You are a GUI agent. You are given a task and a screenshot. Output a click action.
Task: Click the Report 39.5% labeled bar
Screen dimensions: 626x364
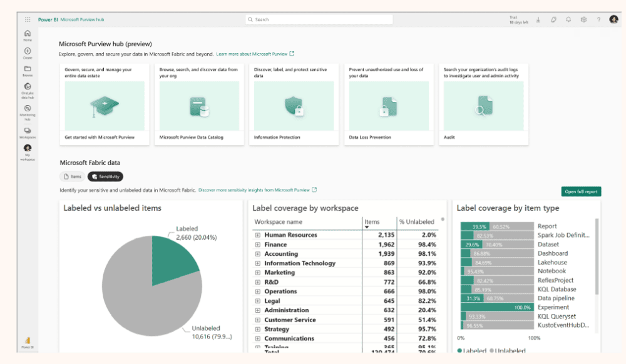tap(475, 226)
